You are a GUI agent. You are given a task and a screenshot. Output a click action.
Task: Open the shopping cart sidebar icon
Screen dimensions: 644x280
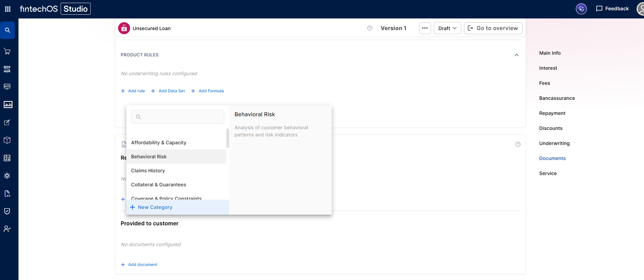click(x=7, y=51)
